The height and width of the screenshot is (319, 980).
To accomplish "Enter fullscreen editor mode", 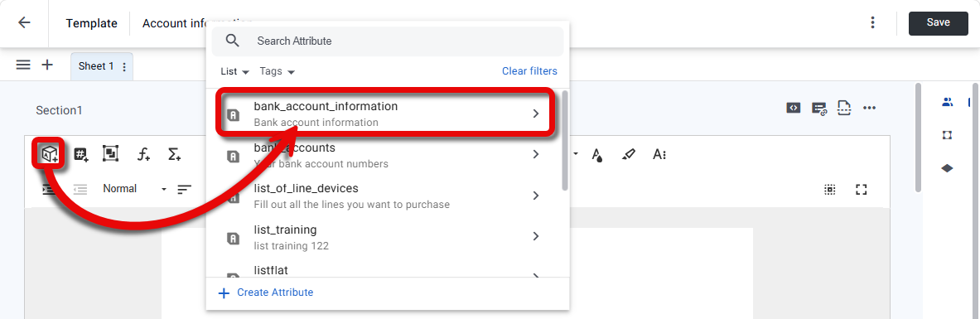I will pos(862,189).
